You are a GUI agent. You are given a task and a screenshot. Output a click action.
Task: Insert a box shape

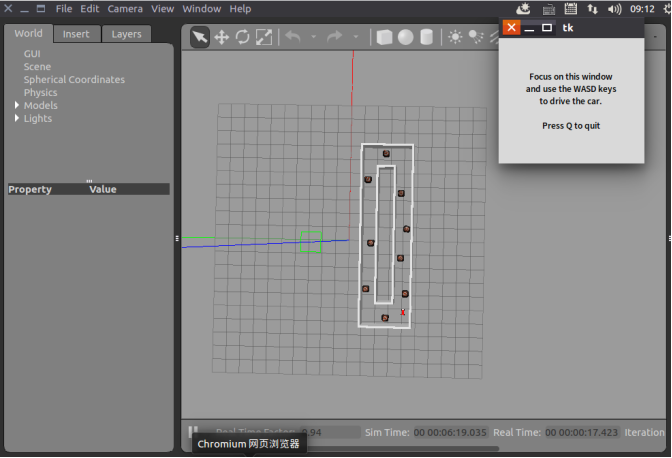pyautogui.click(x=384, y=37)
